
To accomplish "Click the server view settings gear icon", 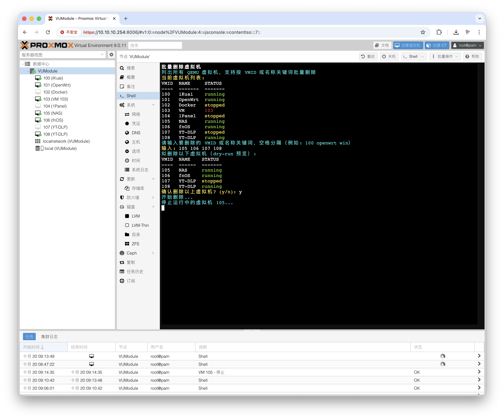I will tap(111, 55).
